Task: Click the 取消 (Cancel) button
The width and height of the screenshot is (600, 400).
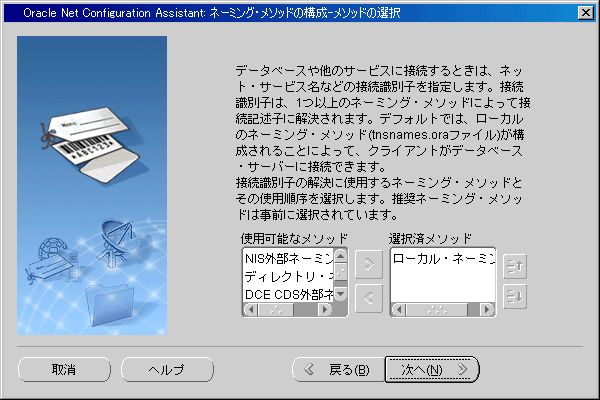Action: (64, 369)
